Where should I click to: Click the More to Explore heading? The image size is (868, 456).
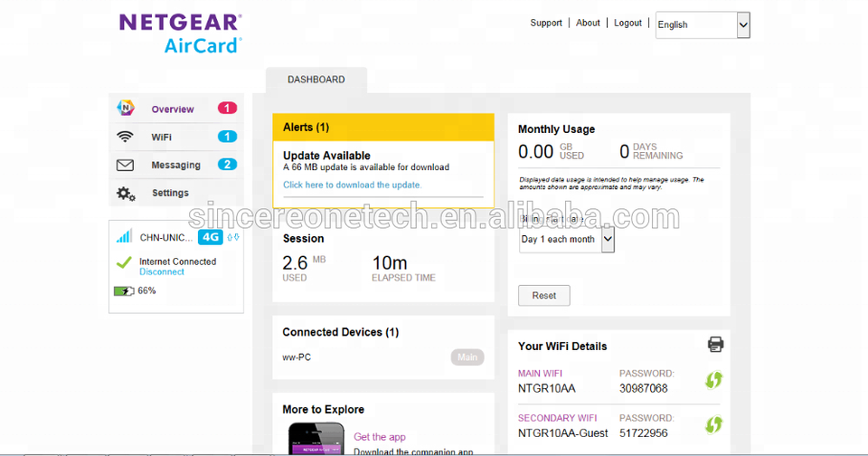pyautogui.click(x=324, y=410)
